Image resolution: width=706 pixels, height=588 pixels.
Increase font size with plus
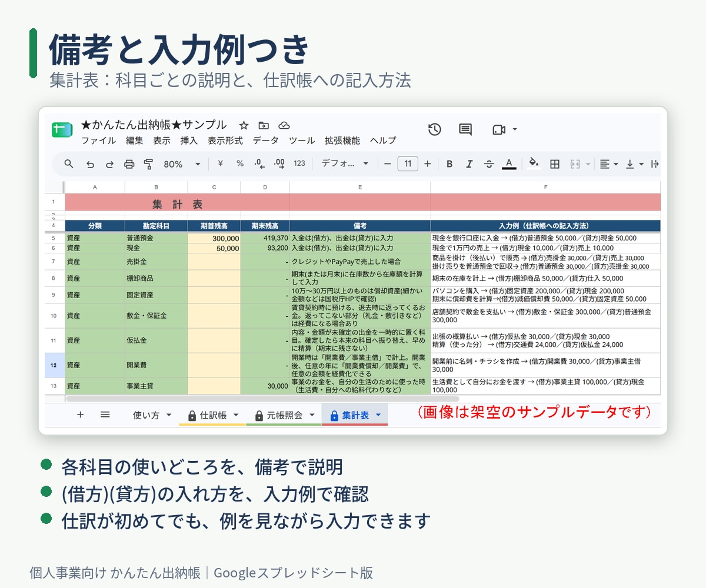tap(428, 163)
